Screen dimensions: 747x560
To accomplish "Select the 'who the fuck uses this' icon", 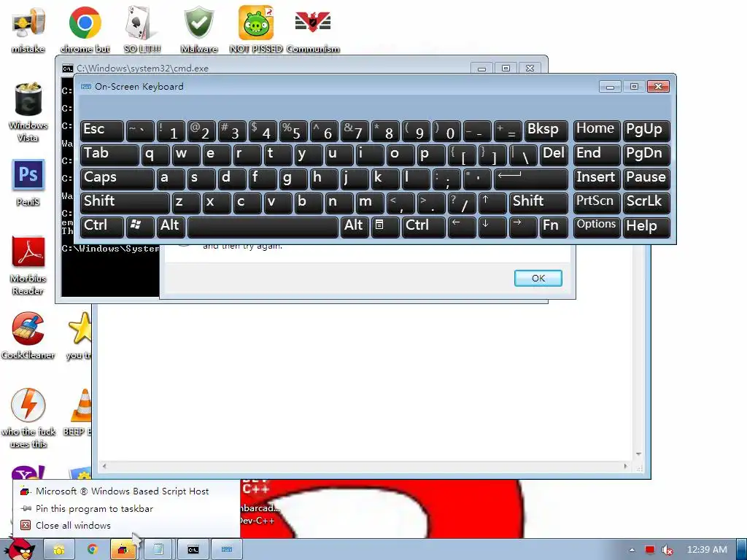I will coord(28,419).
